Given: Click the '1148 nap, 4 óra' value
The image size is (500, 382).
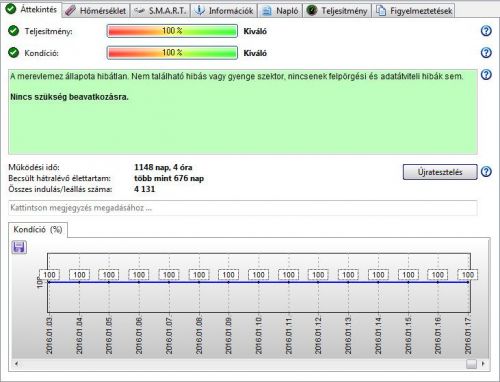Looking at the screenshot, I should click(163, 167).
